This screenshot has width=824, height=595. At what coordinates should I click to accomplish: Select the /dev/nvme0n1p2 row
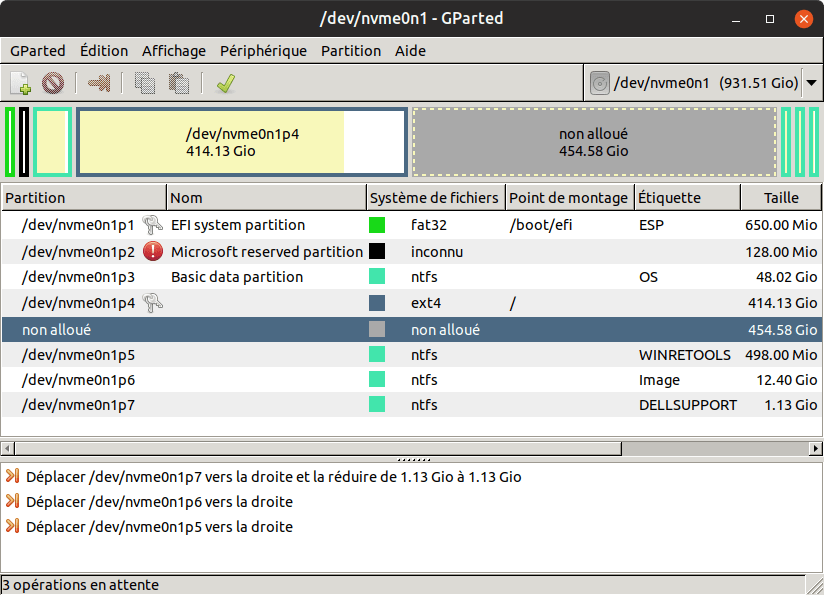(x=411, y=251)
